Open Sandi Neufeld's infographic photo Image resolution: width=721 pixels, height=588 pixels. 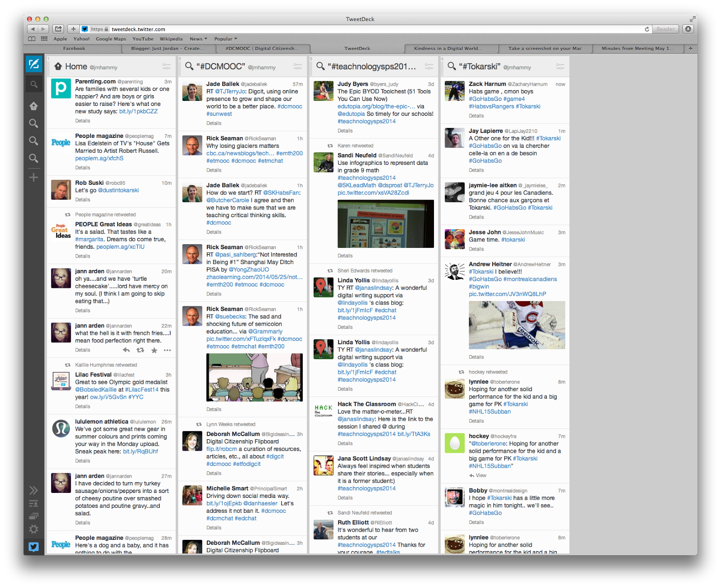tap(386, 224)
